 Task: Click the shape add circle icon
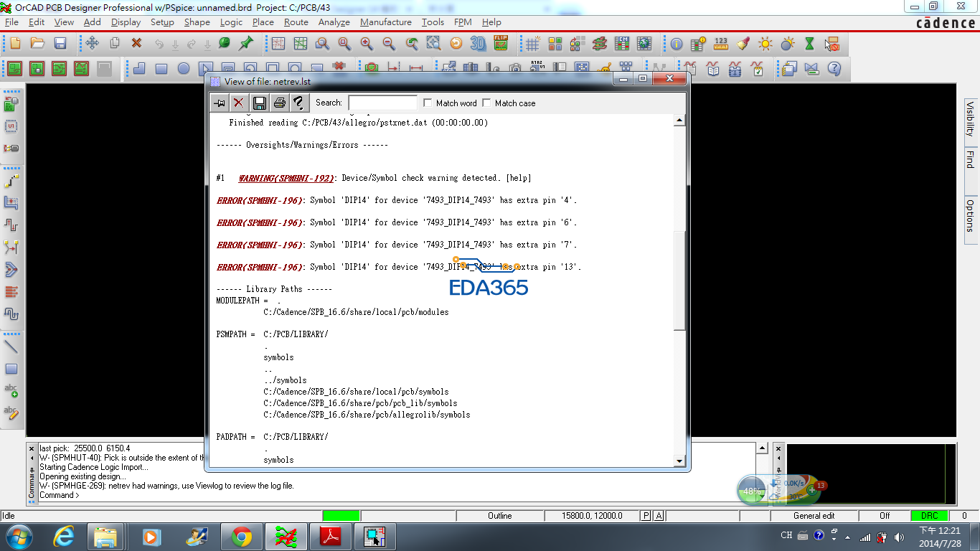pyautogui.click(x=184, y=69)
